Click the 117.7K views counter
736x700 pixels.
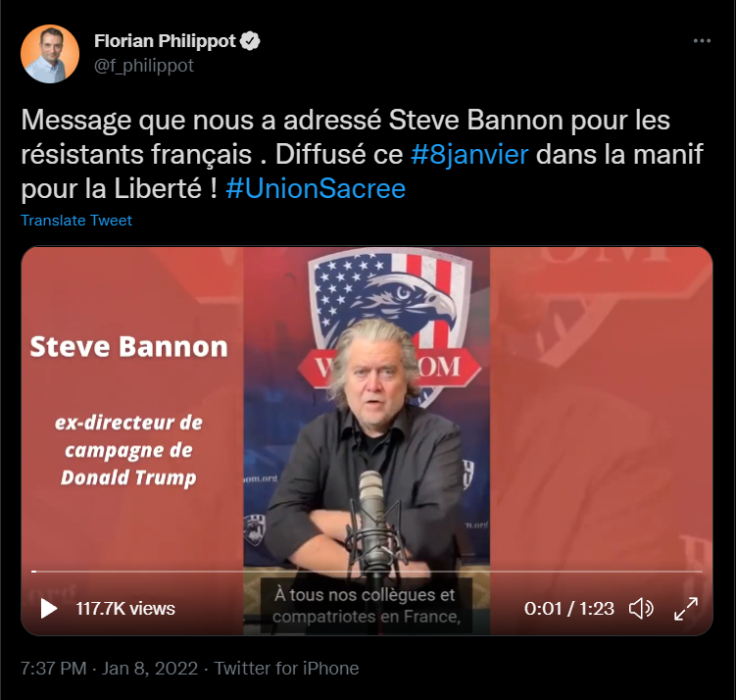click(x=125, y=609)
